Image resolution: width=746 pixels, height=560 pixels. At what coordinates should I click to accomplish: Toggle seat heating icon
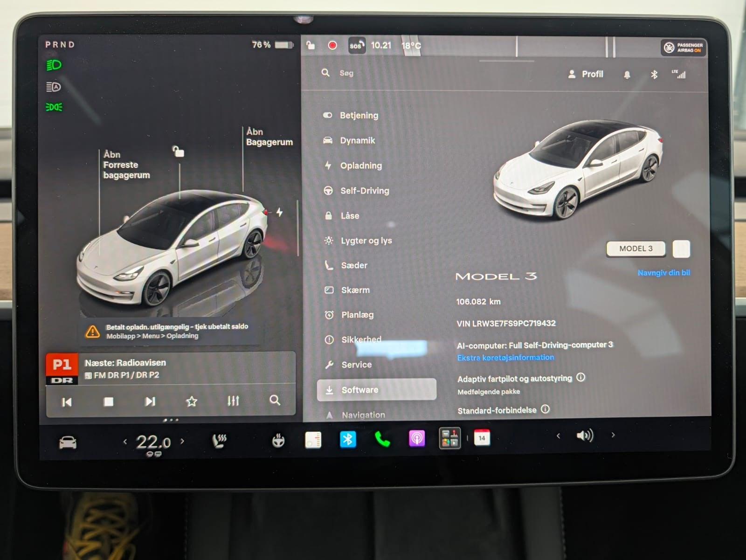[219, 441]
